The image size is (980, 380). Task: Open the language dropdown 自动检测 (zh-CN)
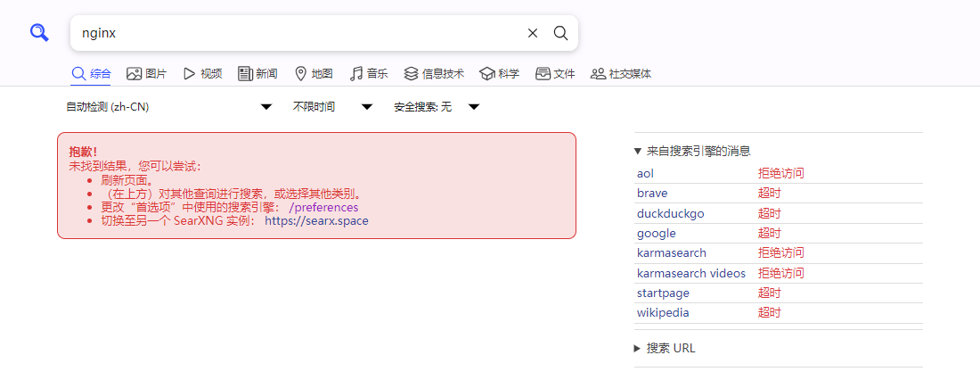[168, 107]
